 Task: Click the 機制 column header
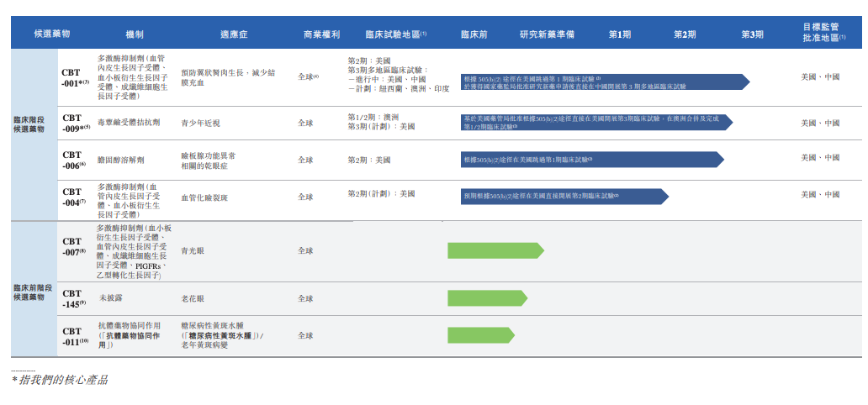coord(135,34)
